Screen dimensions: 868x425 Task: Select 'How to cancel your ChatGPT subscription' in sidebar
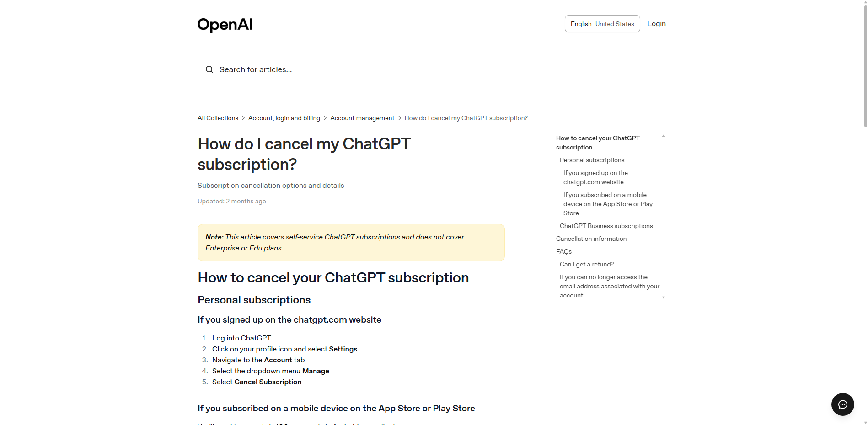(597, 143)
